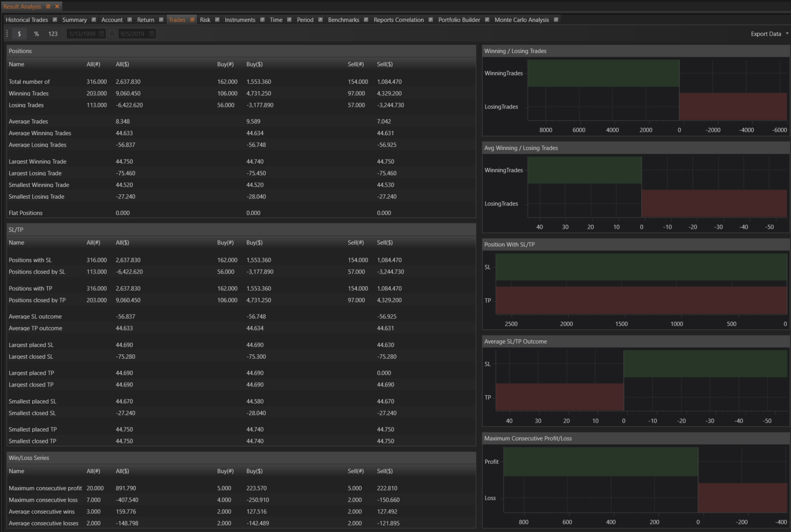The image size is (791, 532).
Task: Close the Result Analysis window tab
Action: coord(57,6)
